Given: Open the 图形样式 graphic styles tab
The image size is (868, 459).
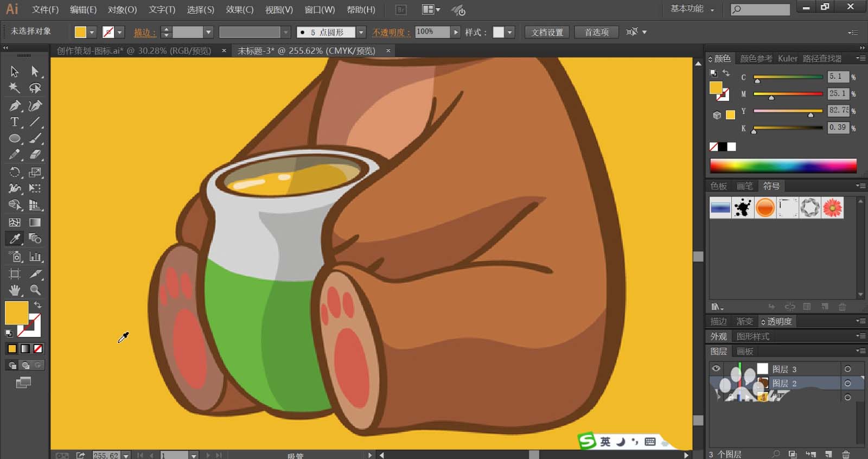Looking at the screenshot, I should click(x=752, y=336).
